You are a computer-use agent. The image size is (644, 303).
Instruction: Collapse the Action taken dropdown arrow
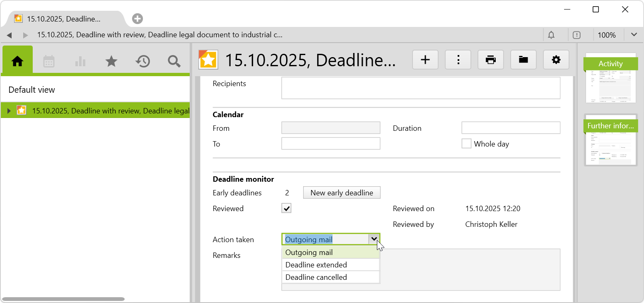[x=374, y=239]
